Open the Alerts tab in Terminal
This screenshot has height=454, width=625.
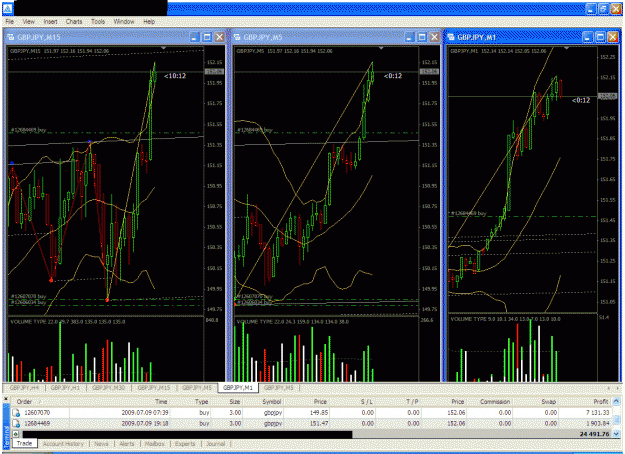point(127,444)
